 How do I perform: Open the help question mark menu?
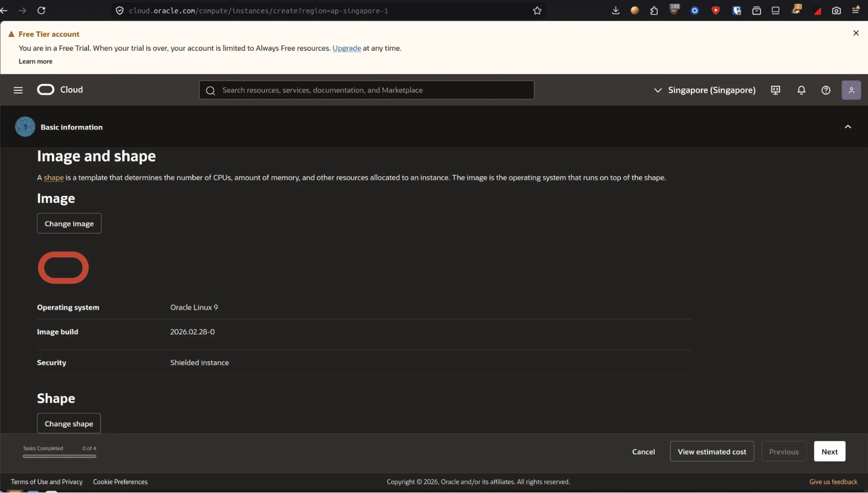(826, 90)
